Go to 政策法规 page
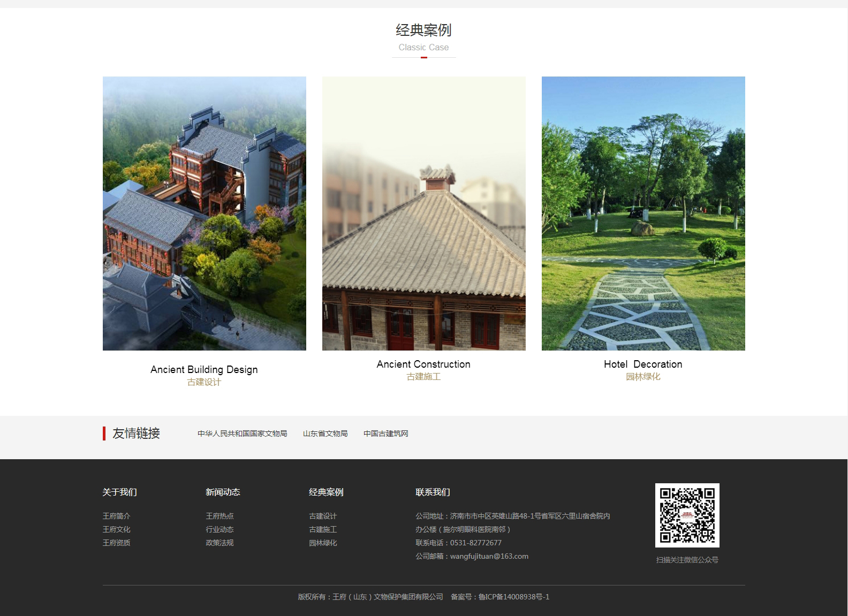848x616 pixels. click(219, 543)
